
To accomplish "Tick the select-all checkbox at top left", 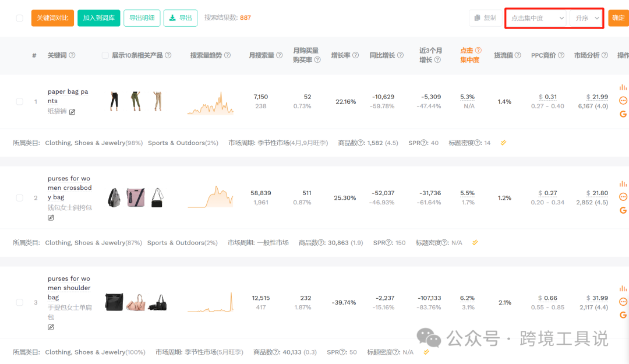I will coord(19,18).
